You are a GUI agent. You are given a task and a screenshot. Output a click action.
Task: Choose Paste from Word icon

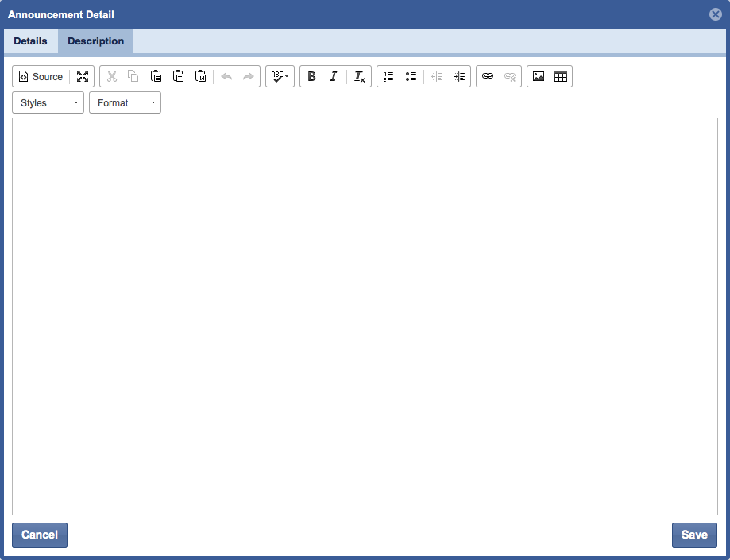[x=201, y=77]
